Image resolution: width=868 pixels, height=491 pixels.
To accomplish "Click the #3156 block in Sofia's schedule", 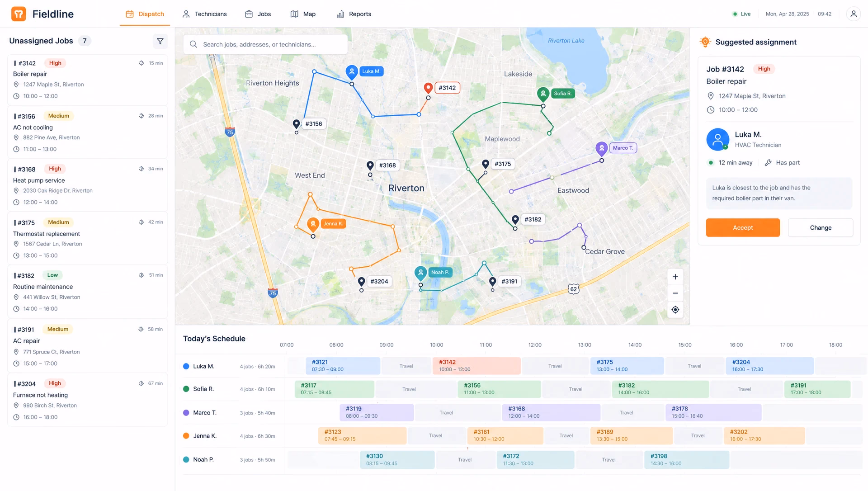I will coord(499,389).
